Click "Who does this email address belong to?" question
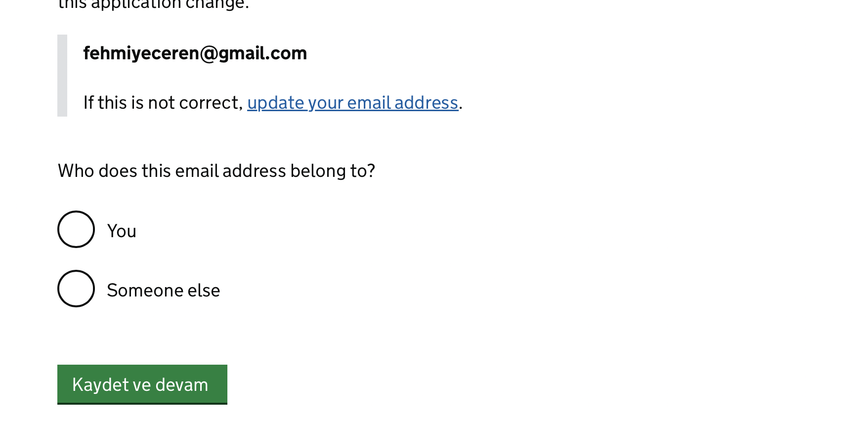This screenshot has width=868, height=421. 217,171
